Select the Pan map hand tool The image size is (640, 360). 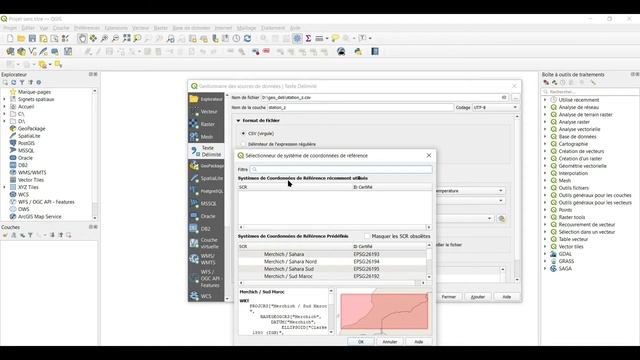point(82,38)
